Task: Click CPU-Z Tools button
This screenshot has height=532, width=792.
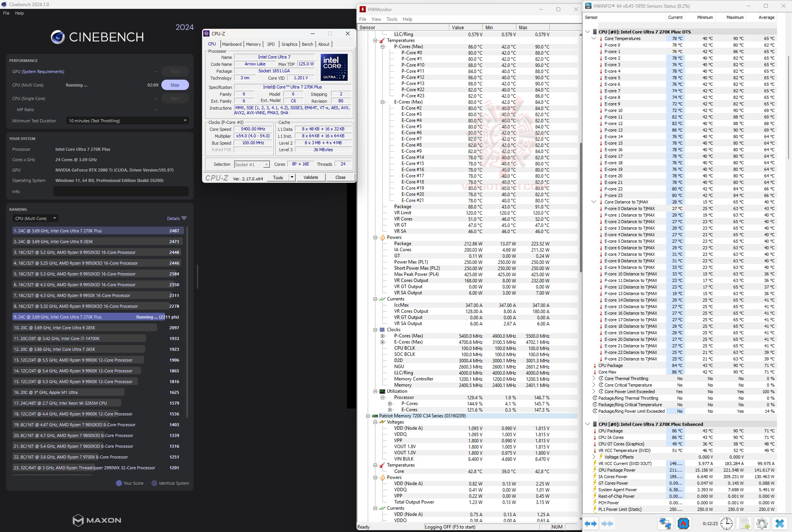Action: [x=278, y=177]
